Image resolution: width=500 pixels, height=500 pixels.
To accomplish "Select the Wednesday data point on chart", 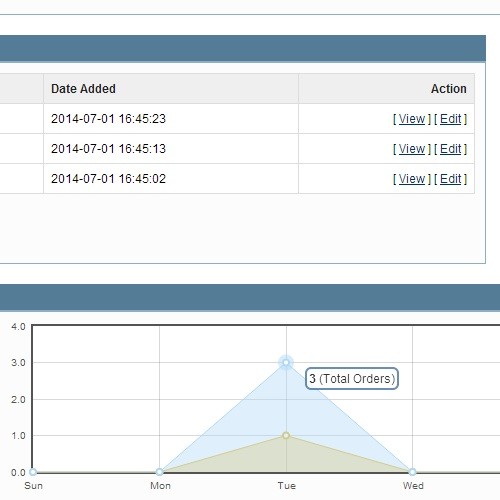I will (x=412, y=472).
